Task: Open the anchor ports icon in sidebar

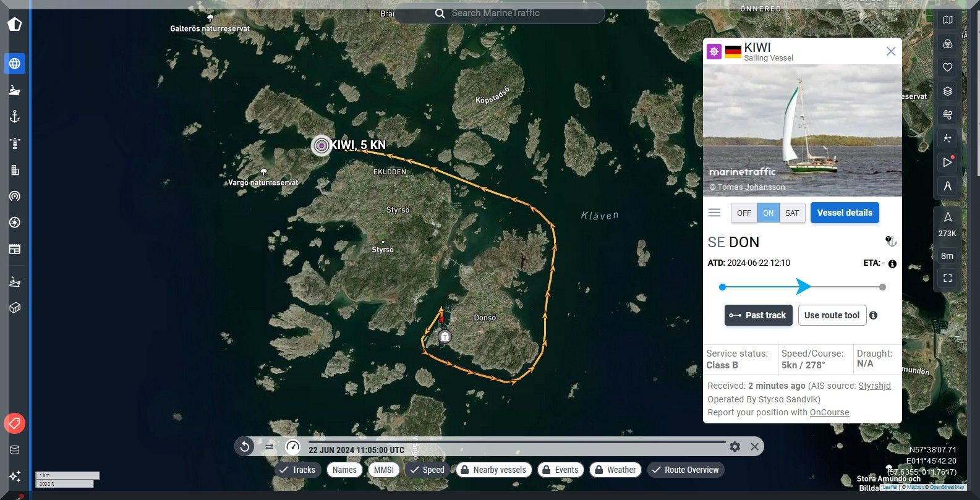Action: 15,117
